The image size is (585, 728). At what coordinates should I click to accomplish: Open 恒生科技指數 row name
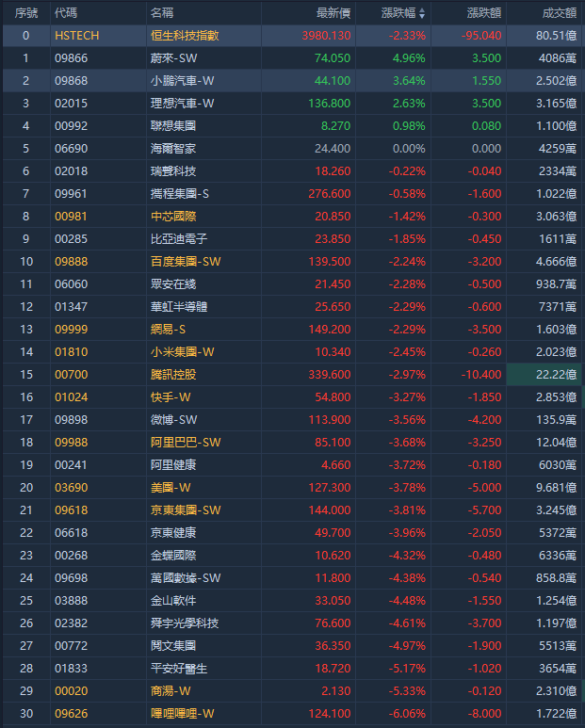pos(185,36)
